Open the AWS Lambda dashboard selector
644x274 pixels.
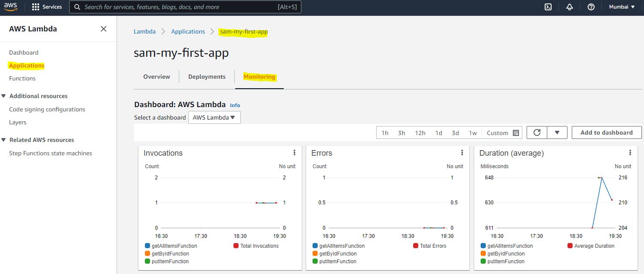214,117
